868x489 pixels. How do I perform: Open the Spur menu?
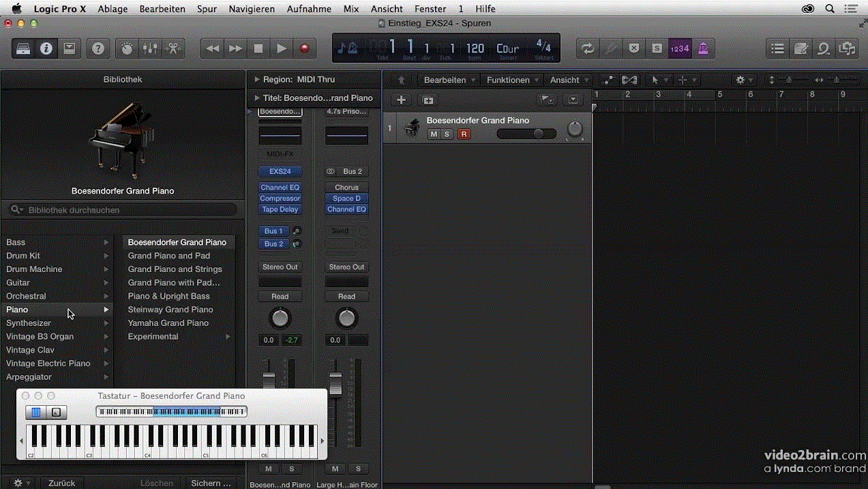(207, 9)
